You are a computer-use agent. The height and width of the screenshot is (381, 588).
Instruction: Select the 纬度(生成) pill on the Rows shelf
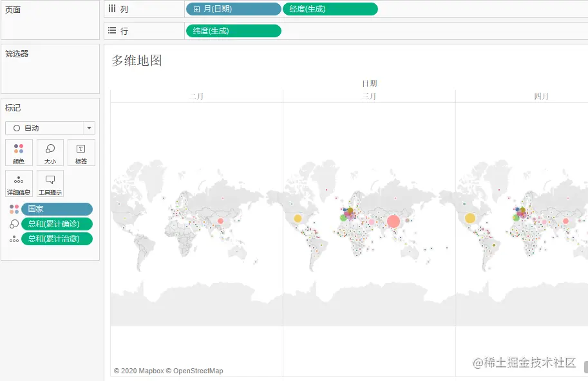tap(233, 30)
